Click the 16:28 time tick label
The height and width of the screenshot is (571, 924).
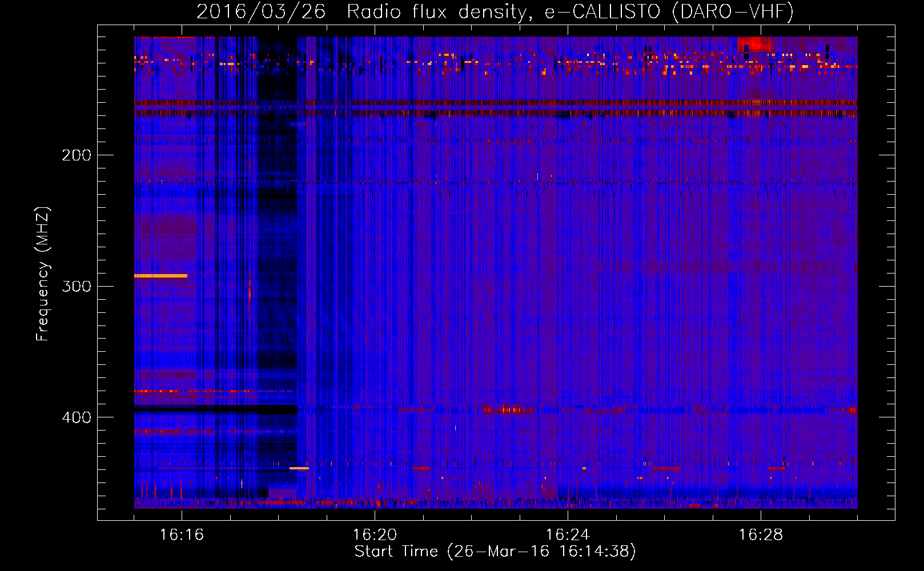761,535
